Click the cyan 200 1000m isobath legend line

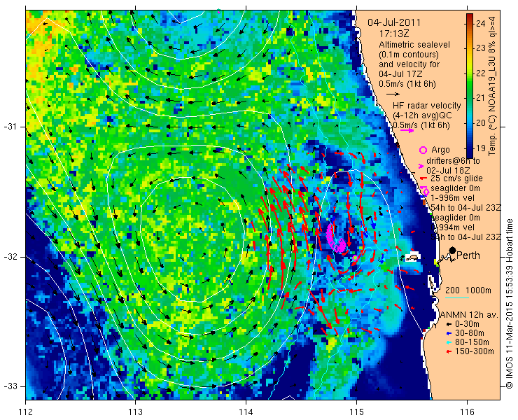457,298
